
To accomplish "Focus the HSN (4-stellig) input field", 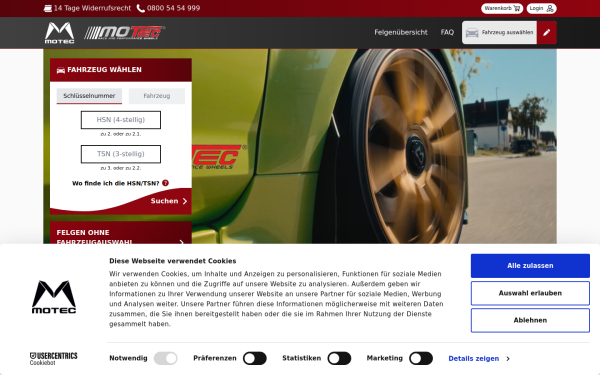I will tap(121, 120).
